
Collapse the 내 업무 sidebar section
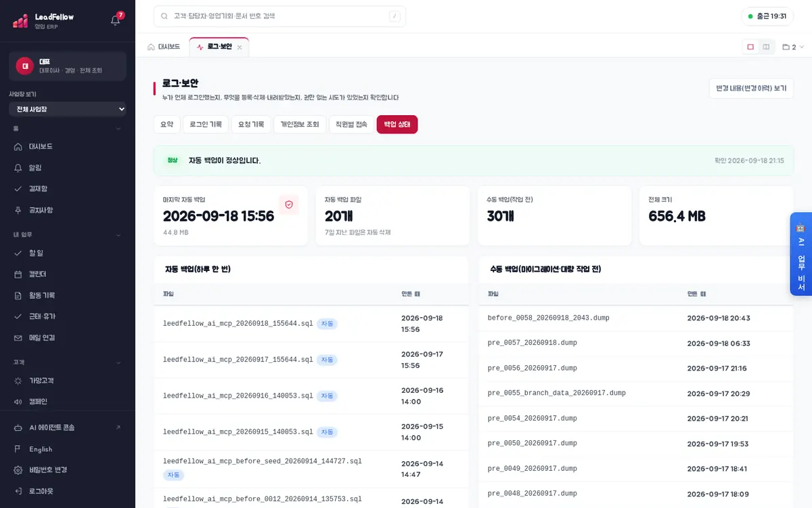click(x=118, y=235)
